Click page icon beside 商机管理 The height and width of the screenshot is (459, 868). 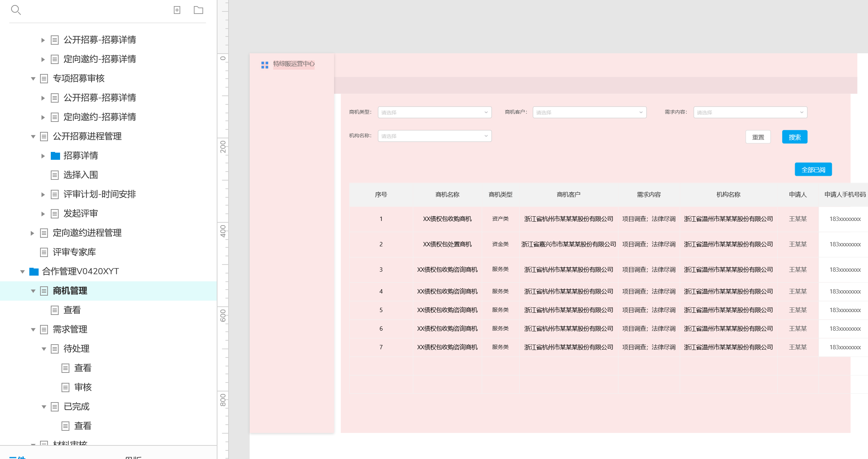(x=44, y=291)
